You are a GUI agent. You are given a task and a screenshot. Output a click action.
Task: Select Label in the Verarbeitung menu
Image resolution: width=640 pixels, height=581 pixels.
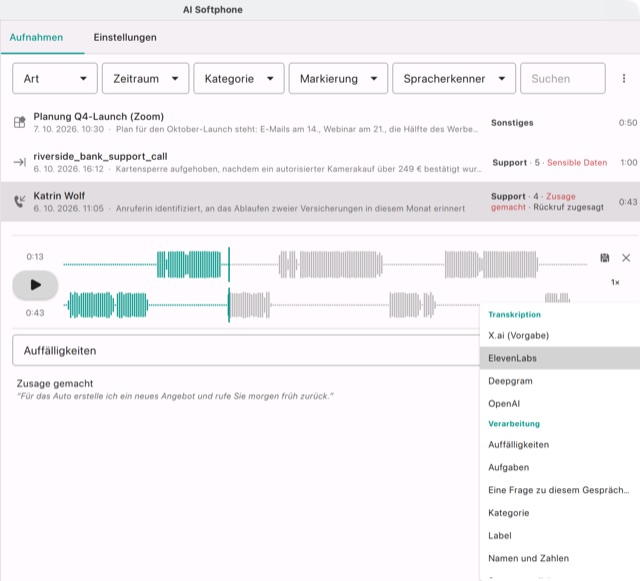click(x=560, y=535)
